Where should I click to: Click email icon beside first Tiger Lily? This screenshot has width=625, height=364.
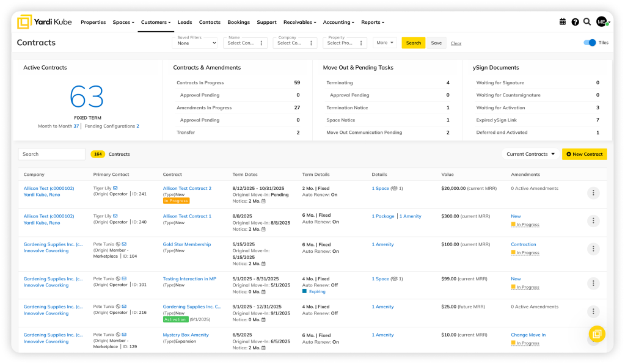pyautogui.click(x=115, y=188)
